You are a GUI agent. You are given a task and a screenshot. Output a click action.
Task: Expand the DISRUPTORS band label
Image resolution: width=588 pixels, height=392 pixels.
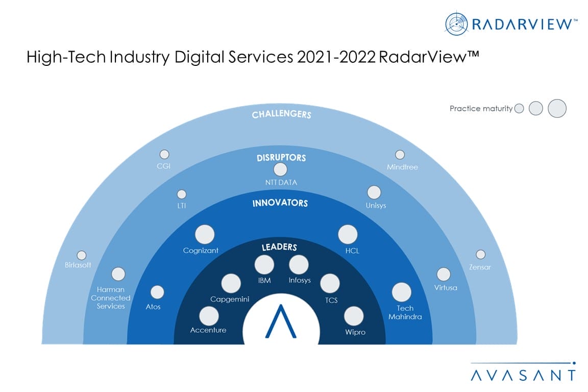[281, 157]
